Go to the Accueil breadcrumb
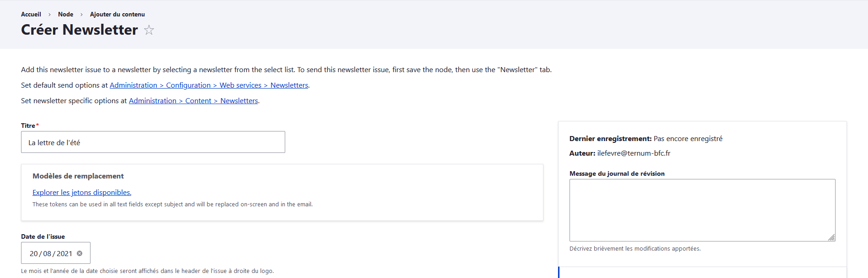Viewport: 868px width, 278px height. (31, 14)
